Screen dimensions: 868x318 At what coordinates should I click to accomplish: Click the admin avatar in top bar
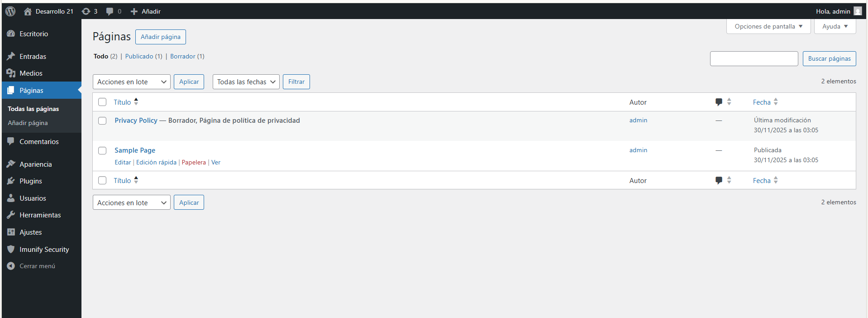tap(858, 11)
